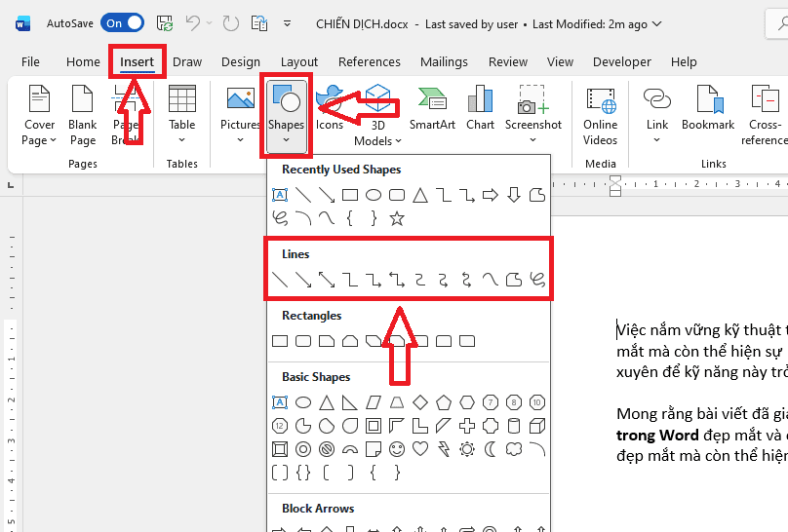Insert a Bookmark
Image resolution: width=788 pixels, height=532 pixels.
pos(708,108)
